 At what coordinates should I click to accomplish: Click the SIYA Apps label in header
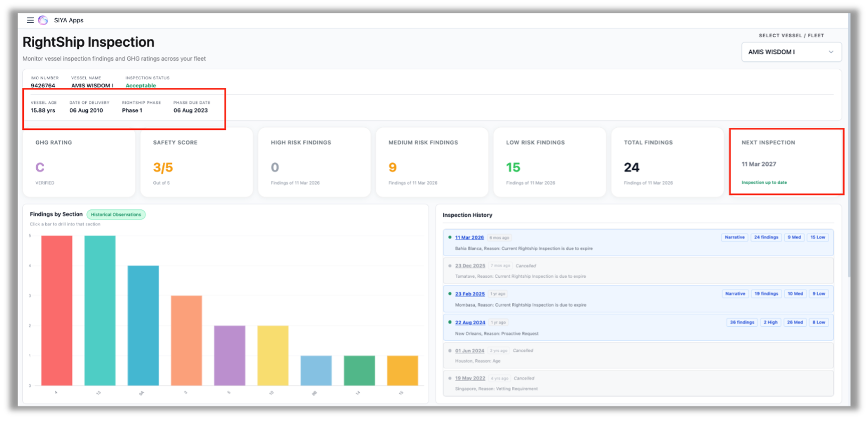69,20
